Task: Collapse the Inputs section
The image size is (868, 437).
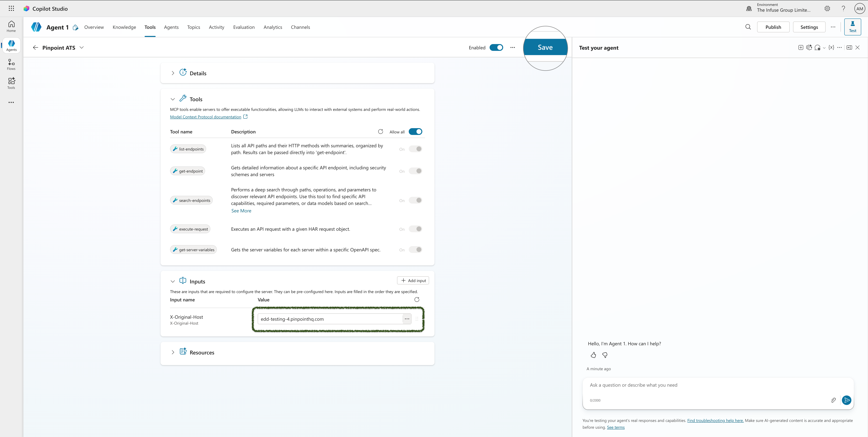Action: (173, 281)
